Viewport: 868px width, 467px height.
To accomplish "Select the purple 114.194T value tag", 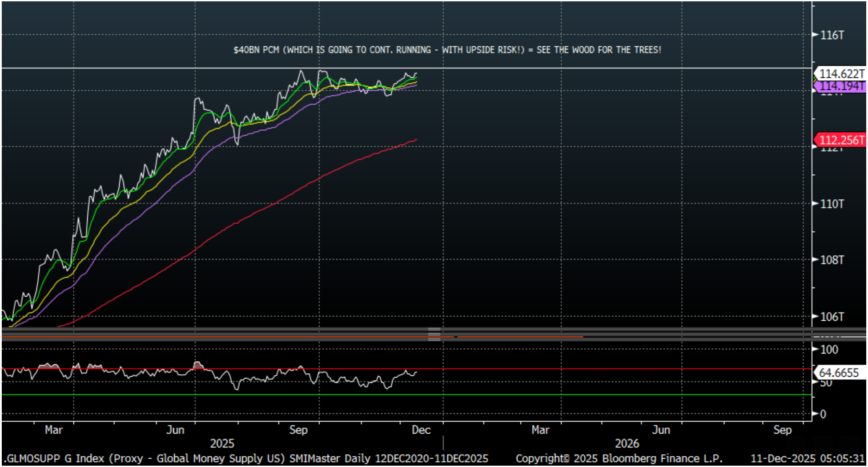I will coord(840,86).
